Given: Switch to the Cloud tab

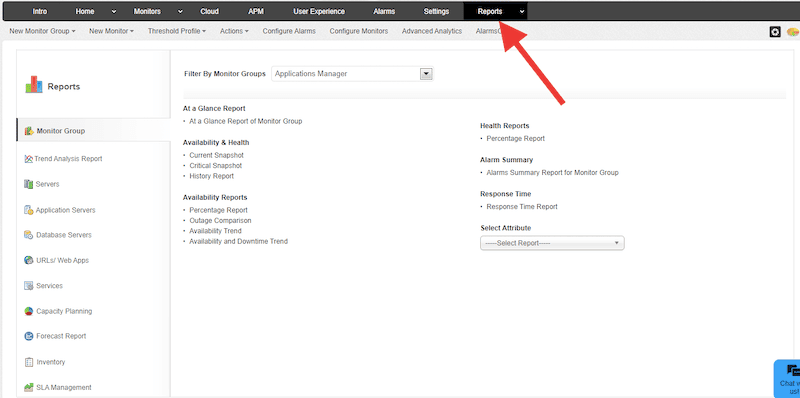Looking at the screenshot, I should (x=210, y=11).
